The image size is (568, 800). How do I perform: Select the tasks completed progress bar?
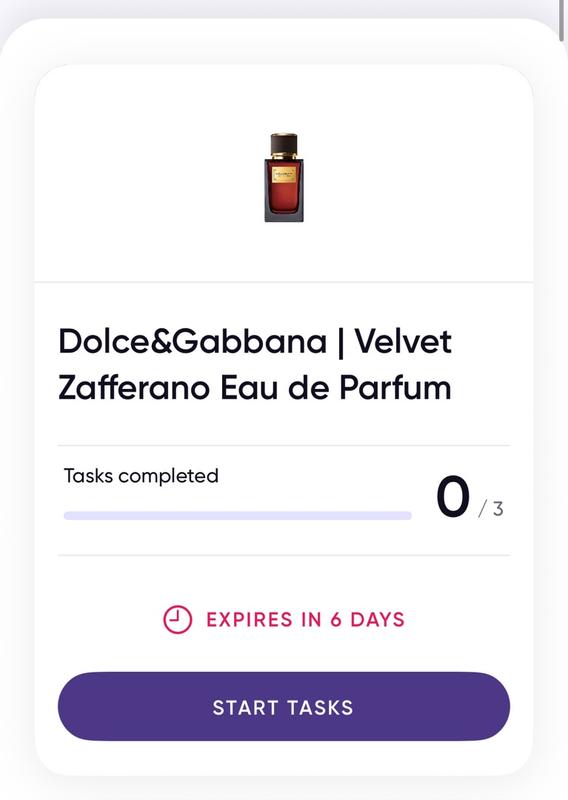click(237, 516)
